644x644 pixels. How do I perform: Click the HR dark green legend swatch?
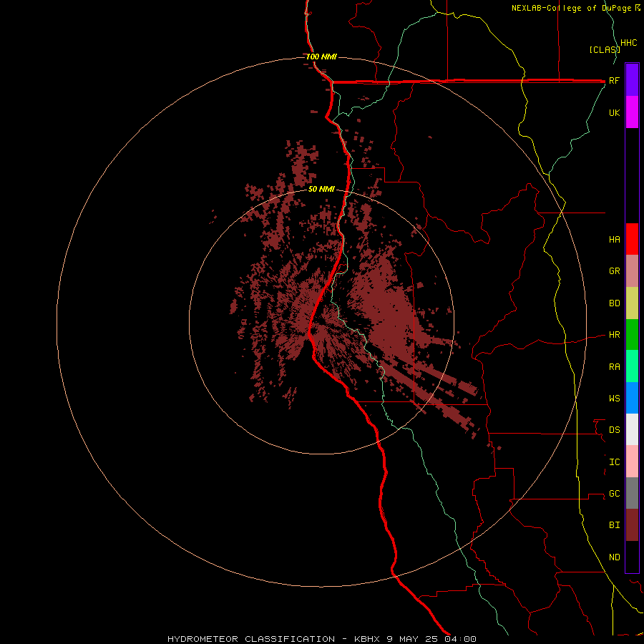(632, 335)
